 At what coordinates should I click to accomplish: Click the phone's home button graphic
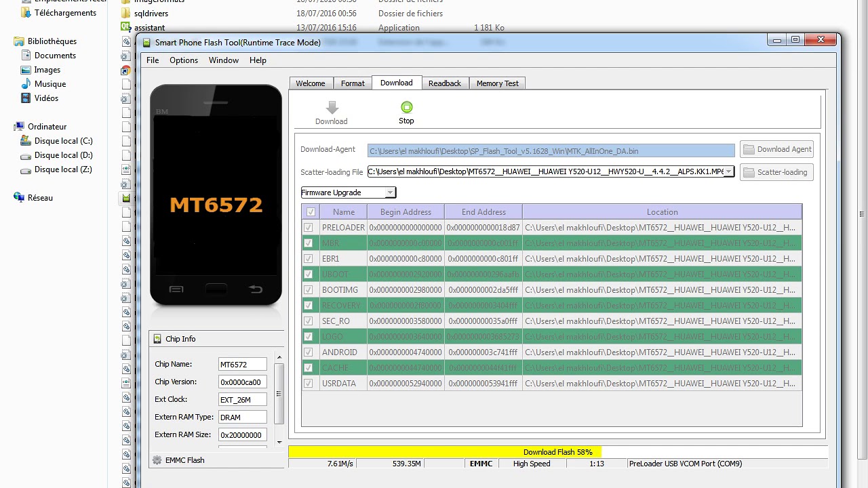pyautogui.click(x=216, y=289)
